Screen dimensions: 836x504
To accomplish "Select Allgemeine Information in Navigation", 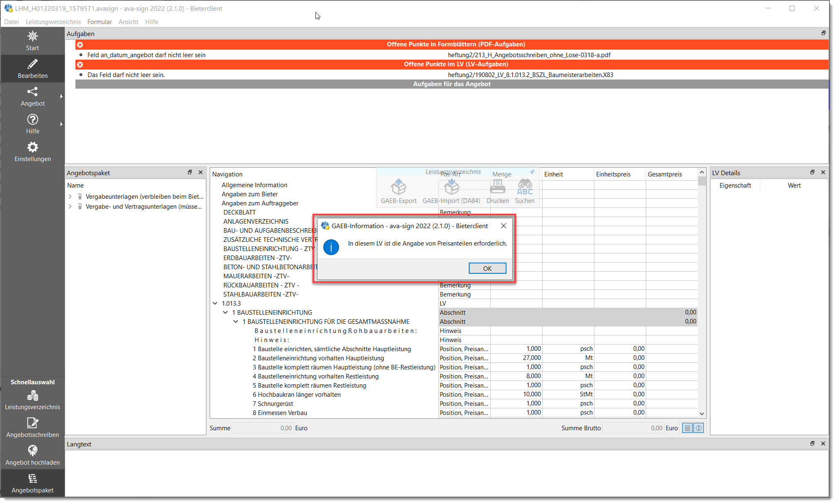I will 254,185.
